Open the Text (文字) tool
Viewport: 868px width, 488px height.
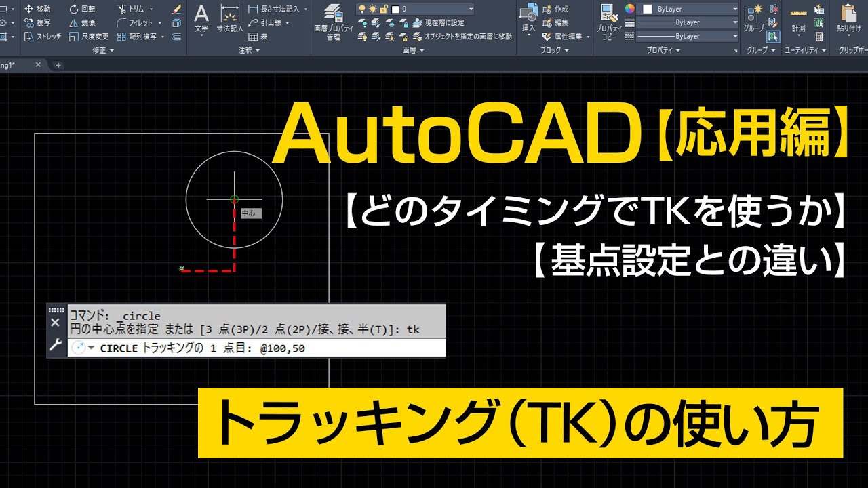pyautogui.click(x=201, y=20)
